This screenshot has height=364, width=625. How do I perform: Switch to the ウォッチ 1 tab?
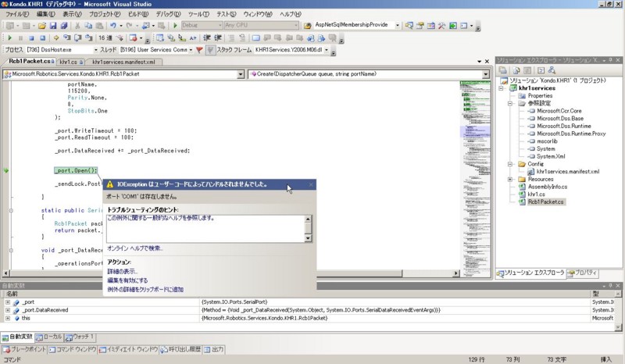click(80, 337)
